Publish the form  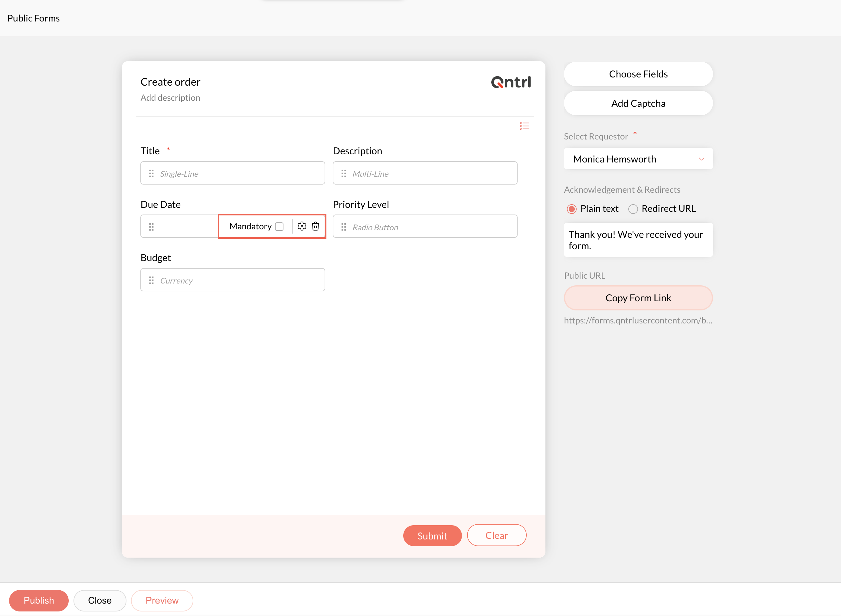[x=39, y=600]
